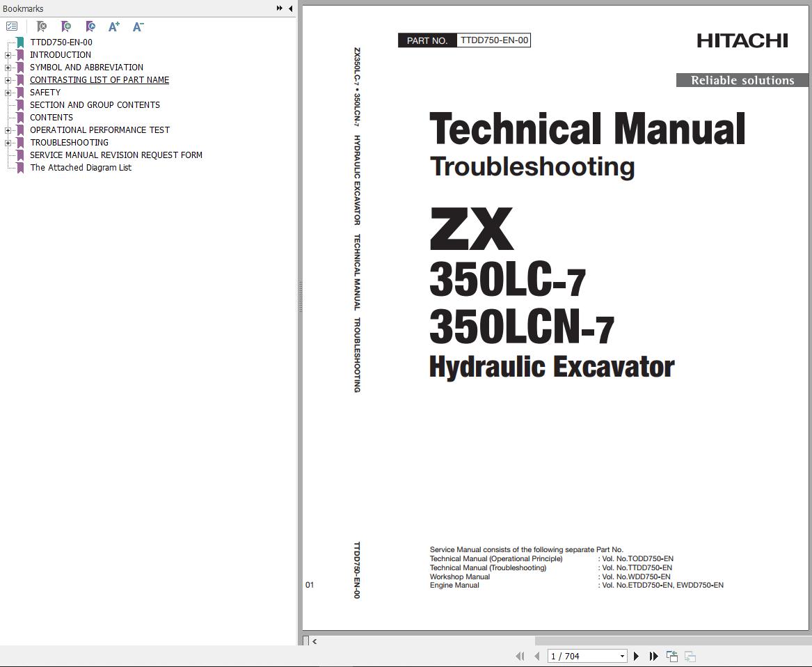
Task: Go to previous view icon in bottom bar
Action: point(672,656)
